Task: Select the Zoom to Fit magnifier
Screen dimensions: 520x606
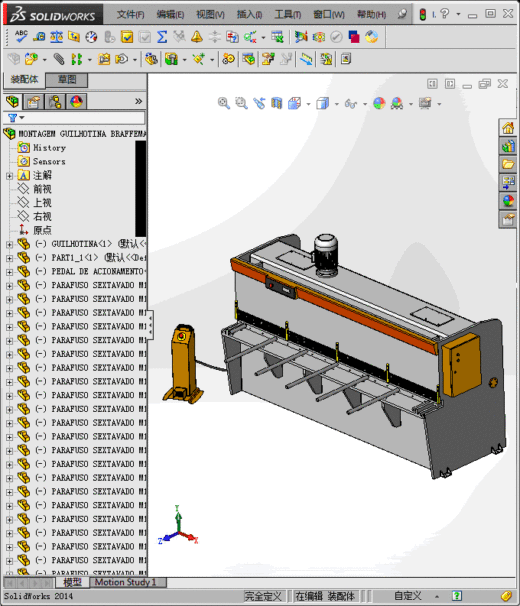Action: point(223,103)
